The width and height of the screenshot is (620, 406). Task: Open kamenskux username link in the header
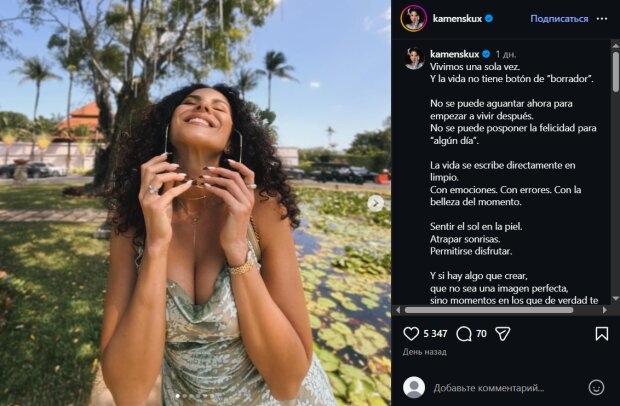coord(460,19)
